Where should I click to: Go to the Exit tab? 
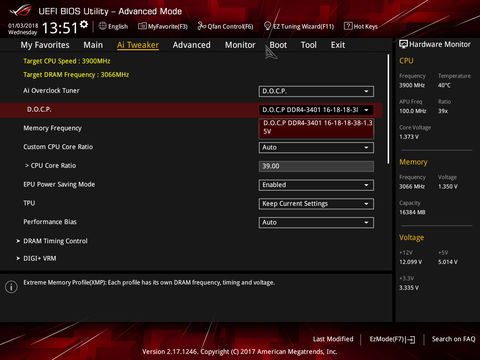coord(338,45)
